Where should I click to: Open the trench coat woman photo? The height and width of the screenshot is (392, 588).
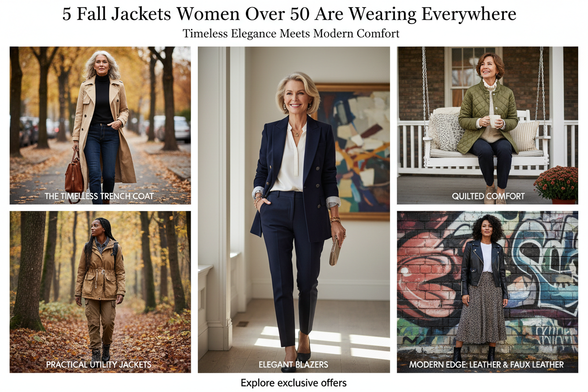(100, 125)
